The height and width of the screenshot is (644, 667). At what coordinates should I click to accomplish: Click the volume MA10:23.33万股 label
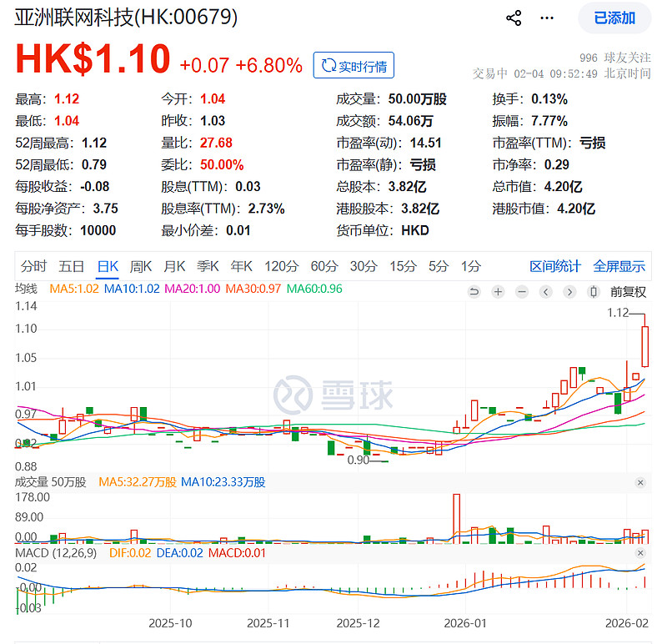click(223, 482)
